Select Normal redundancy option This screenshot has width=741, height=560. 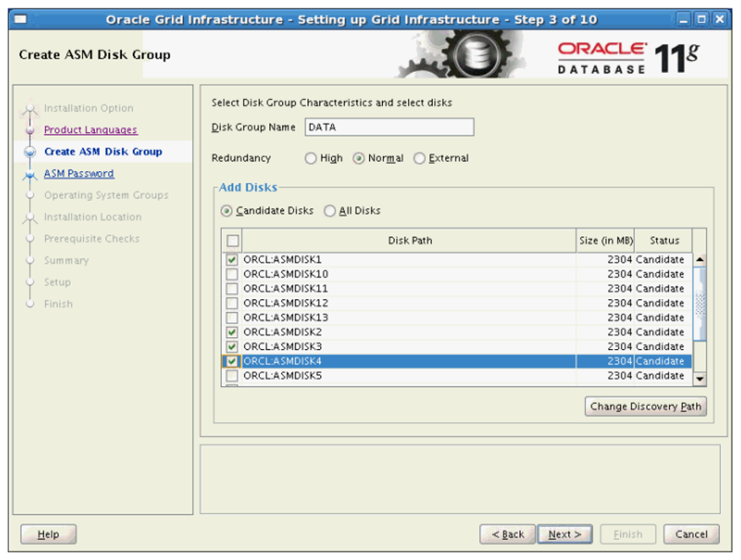click(x=359, y=158)
